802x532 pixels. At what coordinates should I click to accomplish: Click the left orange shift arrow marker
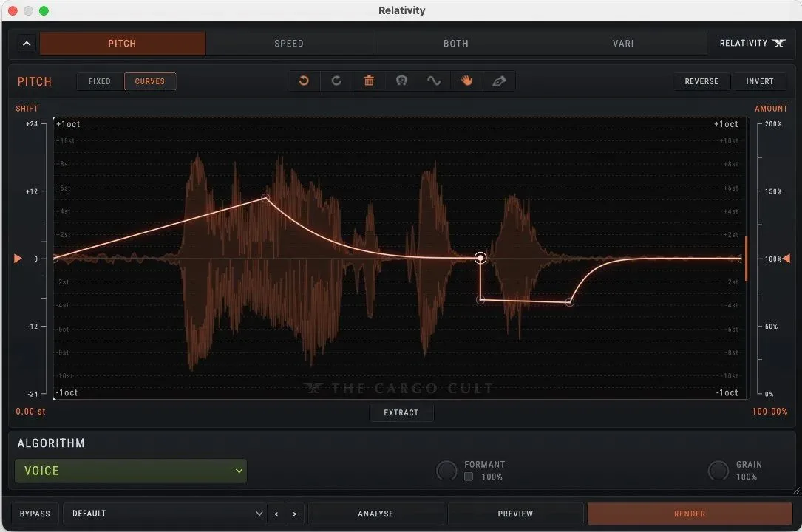click(x=18, y=259)
